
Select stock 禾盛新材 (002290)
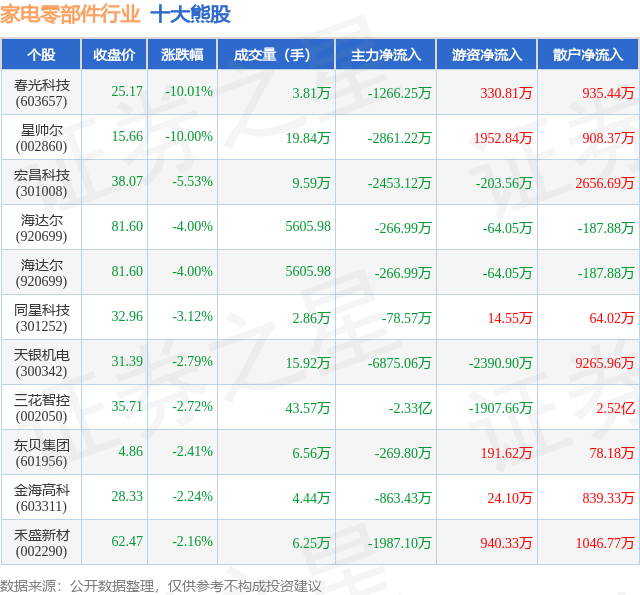(41, 543)
